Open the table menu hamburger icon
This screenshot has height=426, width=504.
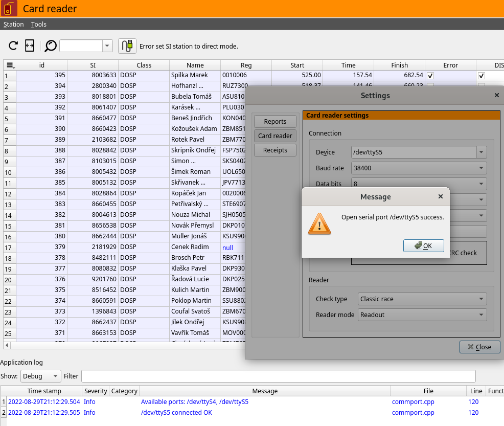[10, 65]
